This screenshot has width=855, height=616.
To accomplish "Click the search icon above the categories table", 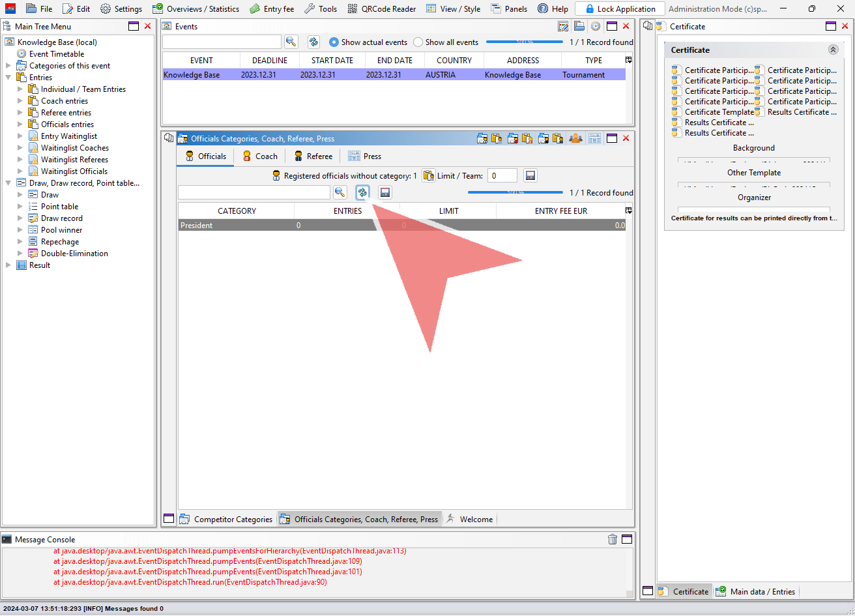I will [340, 192].
